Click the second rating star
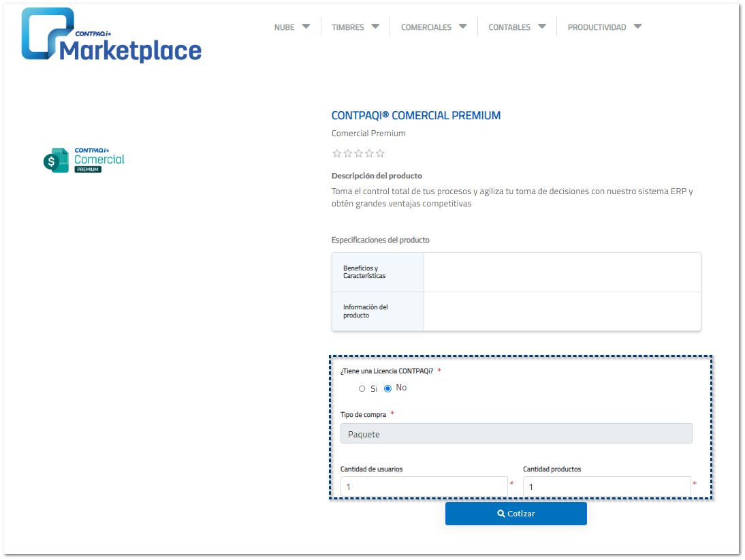The width and height of the screenshot is (745, 560). pyautogui.click(x=347, y=153)
